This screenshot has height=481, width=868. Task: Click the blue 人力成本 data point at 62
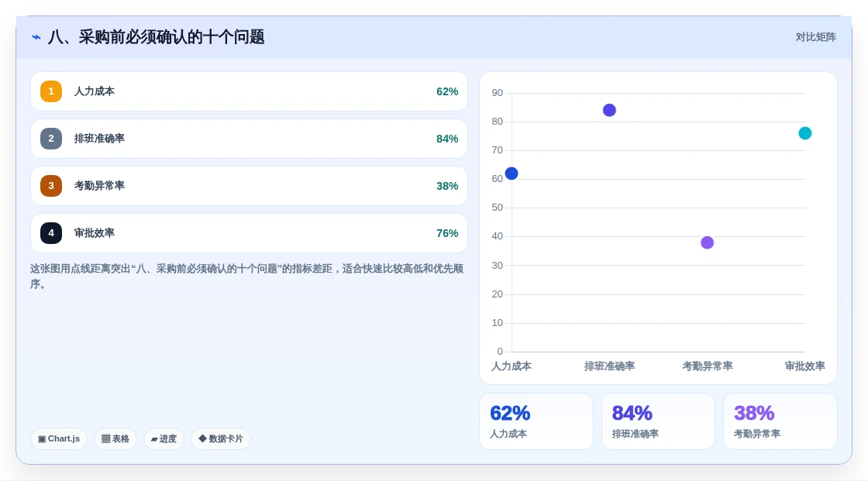(x=511, y=174)
